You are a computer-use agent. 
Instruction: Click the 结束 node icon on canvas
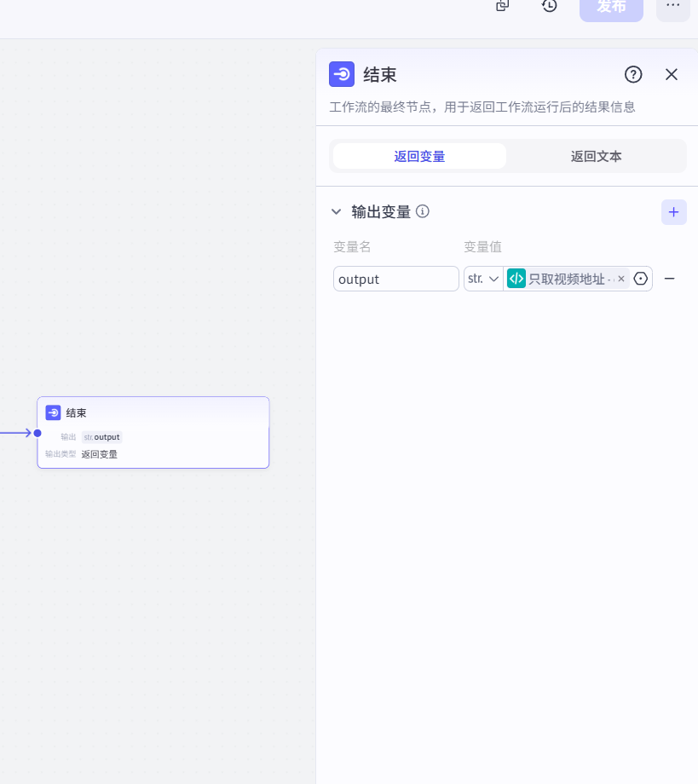pyautogui.click(x=53, y=412)
